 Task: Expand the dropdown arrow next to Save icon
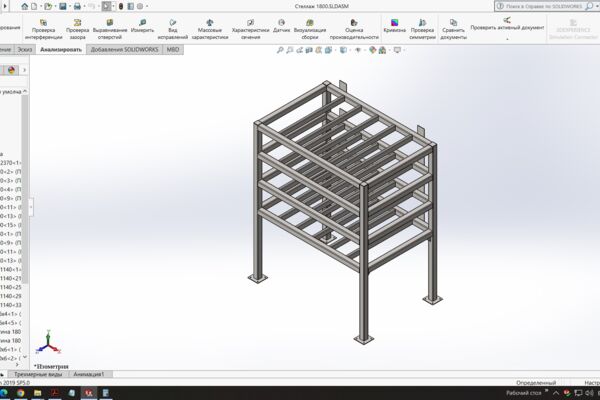click(70, 7)
